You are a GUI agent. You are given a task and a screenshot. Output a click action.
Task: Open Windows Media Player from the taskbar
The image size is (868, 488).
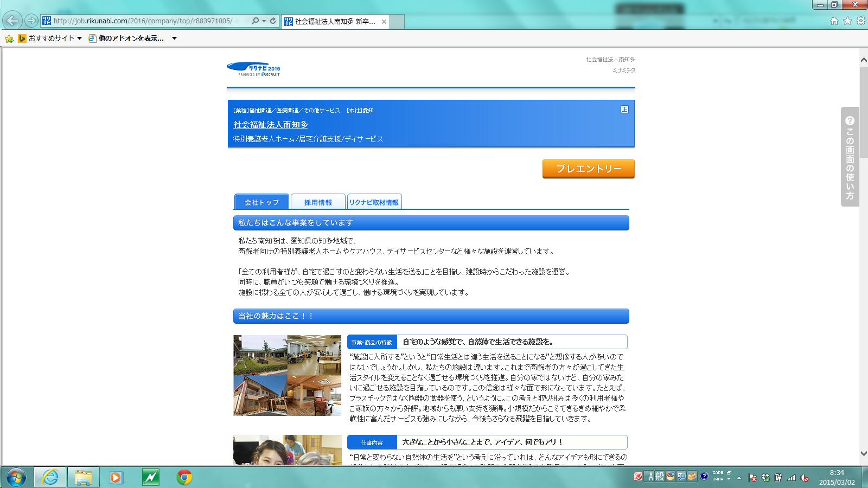click(116, 478)
